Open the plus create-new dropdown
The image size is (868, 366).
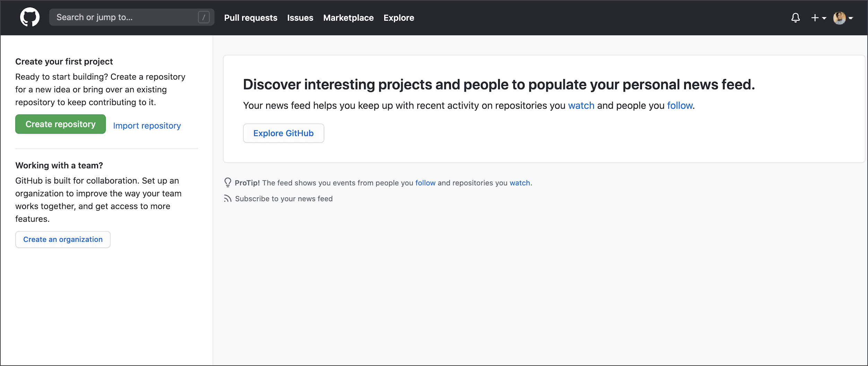[818, 18]
